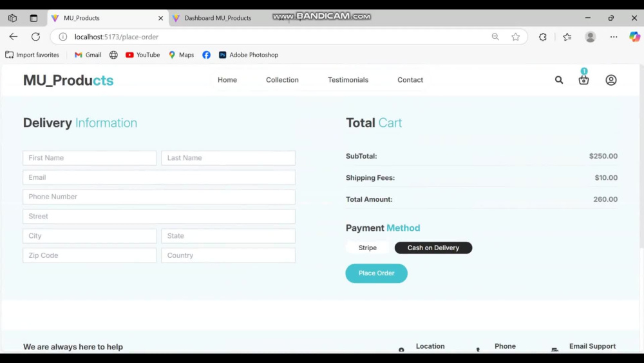Focus the State field

pos(228,235)
